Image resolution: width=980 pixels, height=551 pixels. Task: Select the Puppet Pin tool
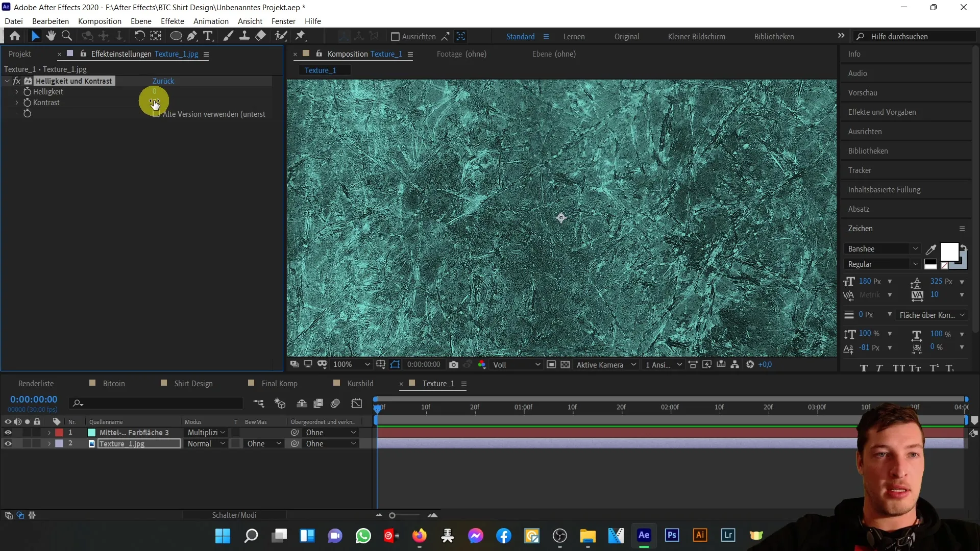click(301, 36)
